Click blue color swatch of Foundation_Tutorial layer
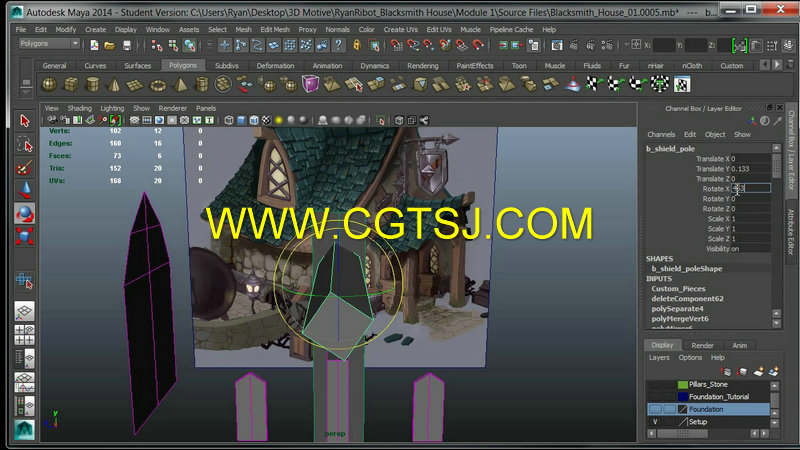 pos(683,396)
